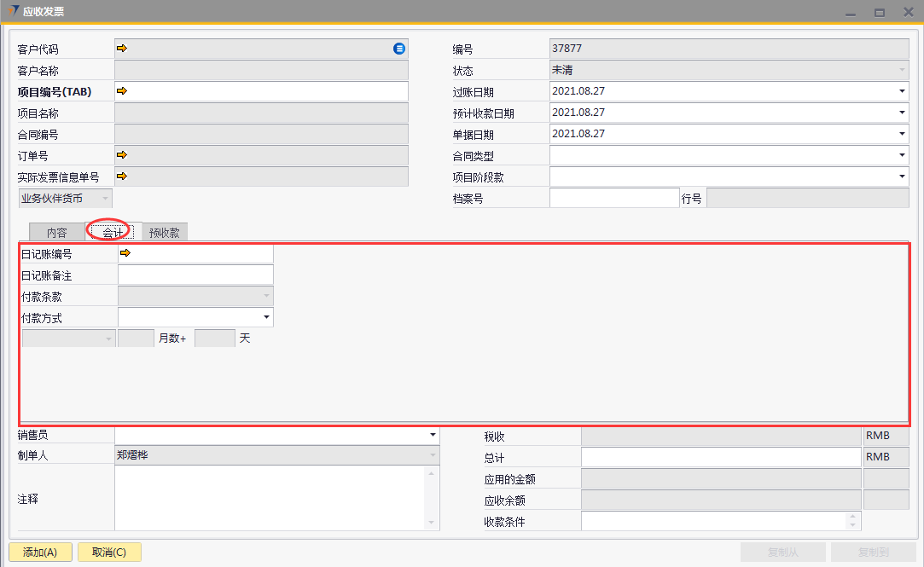Open the 预收款 tab
The height and width of the screenshot is (567, 924).
coord(164,233)
